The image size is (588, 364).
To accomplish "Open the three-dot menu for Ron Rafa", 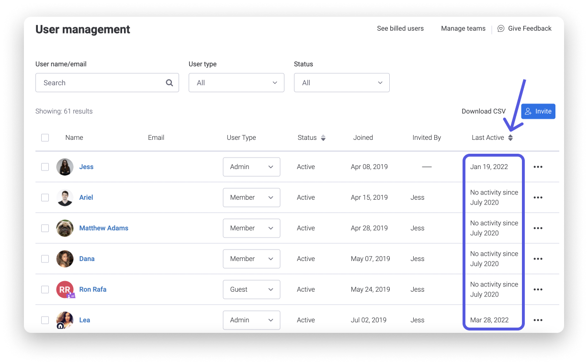I will pyautogui.click(x=538, y=289).
